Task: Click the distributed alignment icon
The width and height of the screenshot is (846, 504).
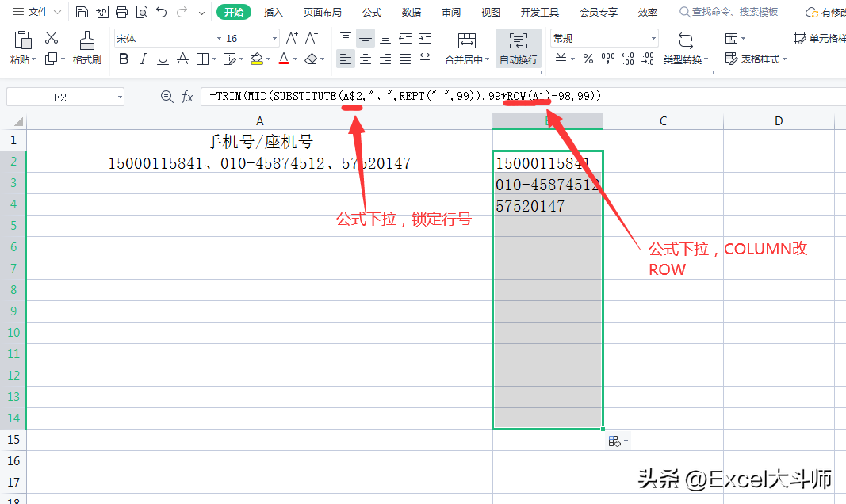Action: [425, 59]
